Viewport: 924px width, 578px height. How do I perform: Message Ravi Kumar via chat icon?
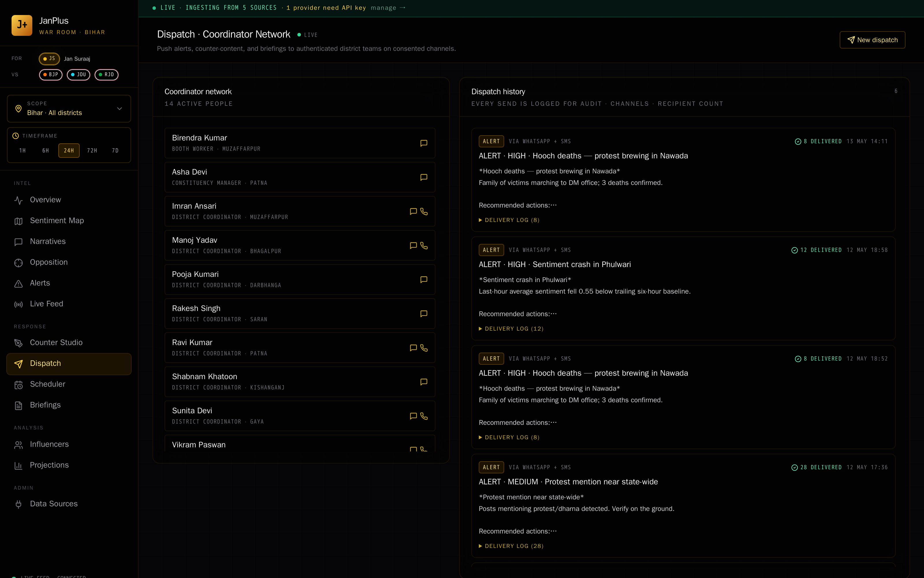[413, 347]
